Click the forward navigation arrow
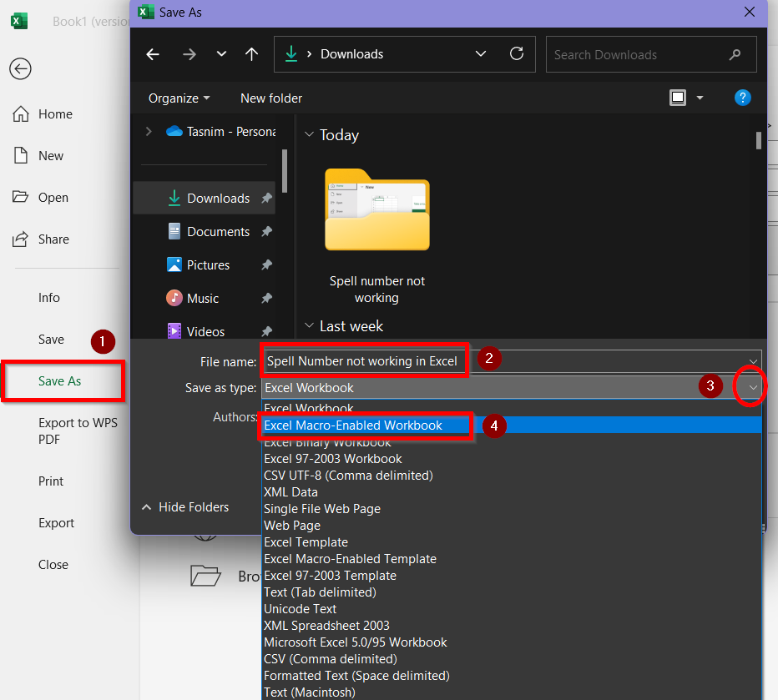Viewport: 778px width, 700px height. [x=189, y=54]
